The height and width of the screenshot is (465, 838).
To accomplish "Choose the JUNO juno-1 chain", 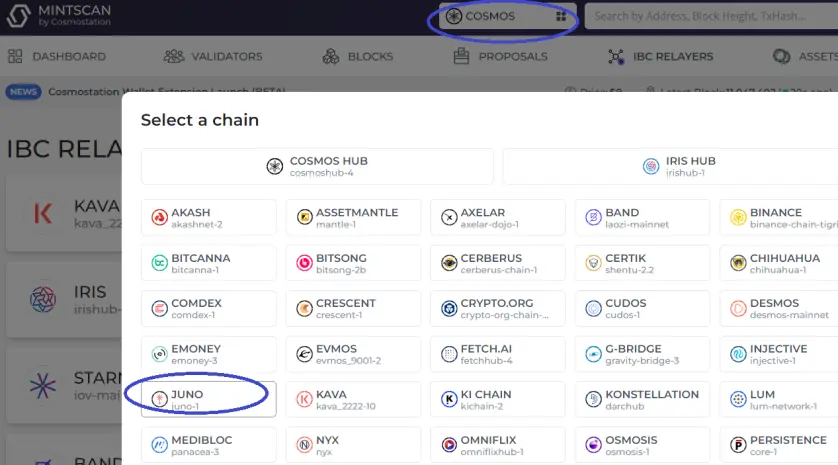I will point(209,399).
